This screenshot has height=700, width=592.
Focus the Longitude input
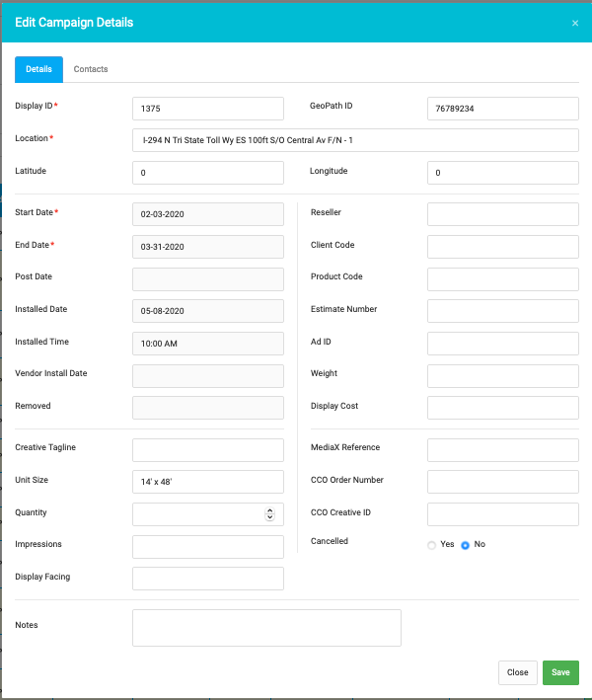(503, 173)
